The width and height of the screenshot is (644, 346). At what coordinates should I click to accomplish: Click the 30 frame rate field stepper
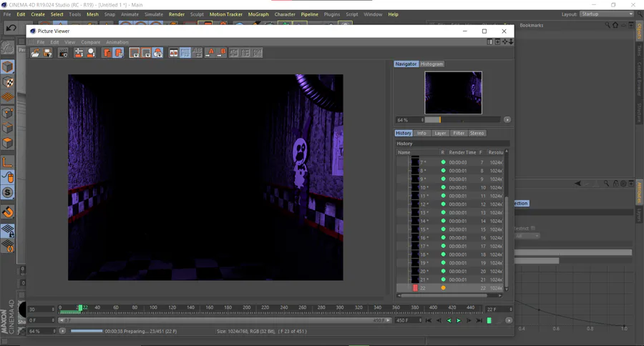[x=53, y=309]
